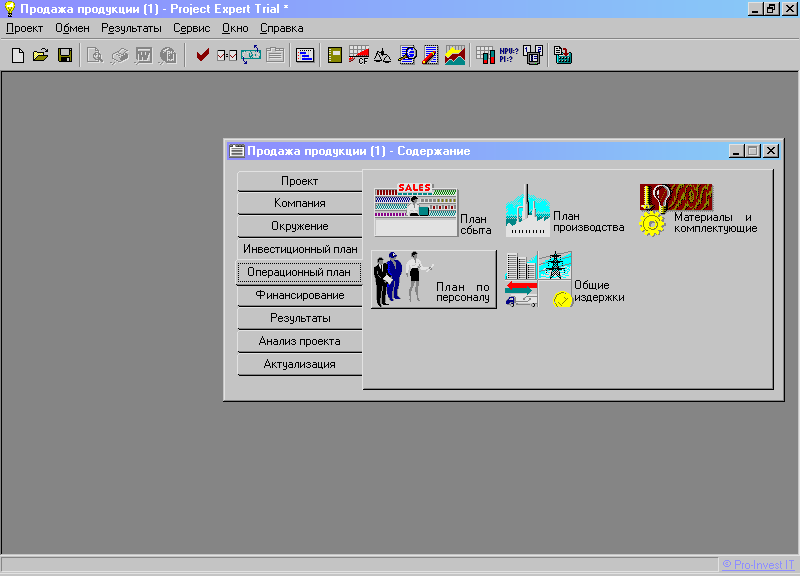
Task: Select the Анализ проекта section
Action: pos(299,341)
